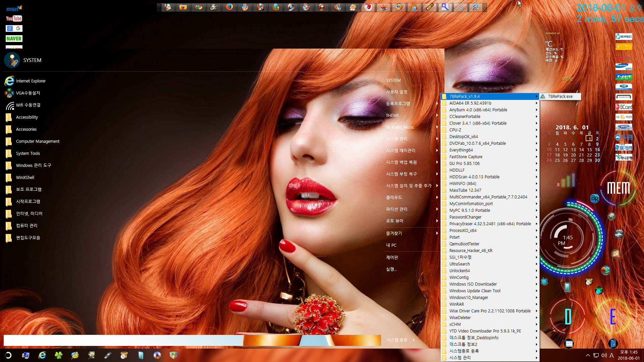Open the 우리은행 shortcut
This screenshot has width=644, height=362.
(624, 137)
